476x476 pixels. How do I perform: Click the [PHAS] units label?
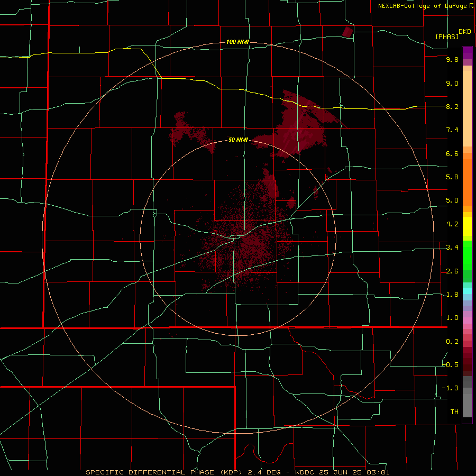(x=447, y=36)
